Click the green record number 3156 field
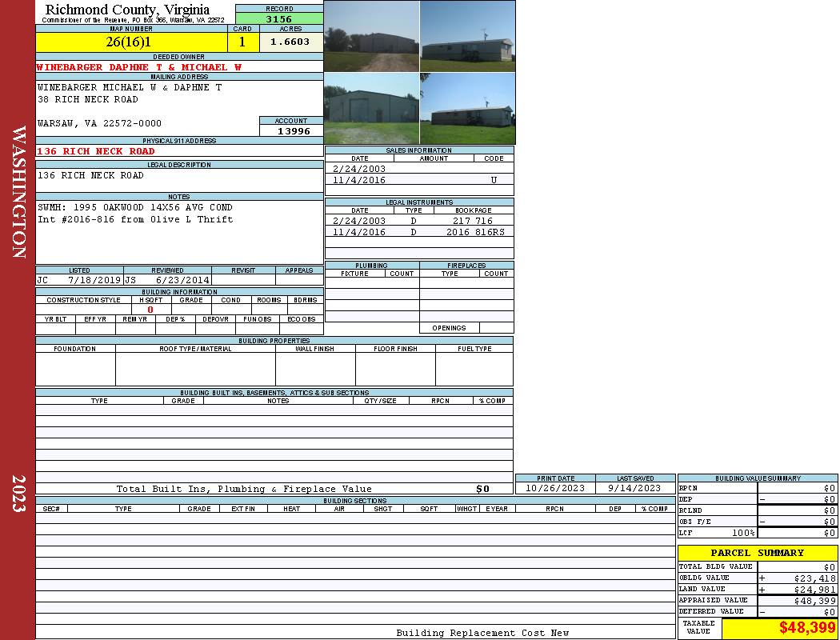 tap(279, 19)
